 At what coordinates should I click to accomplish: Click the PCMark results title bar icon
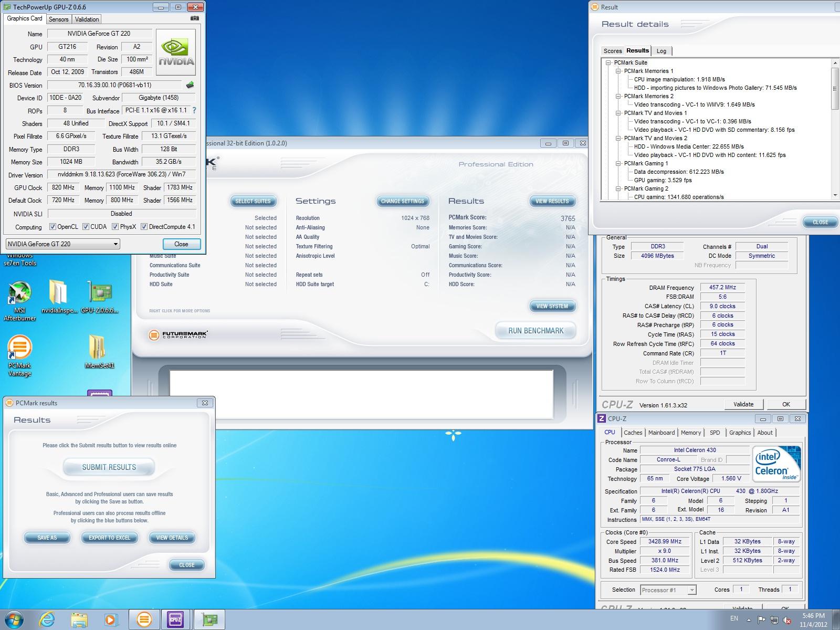point(9,403)
